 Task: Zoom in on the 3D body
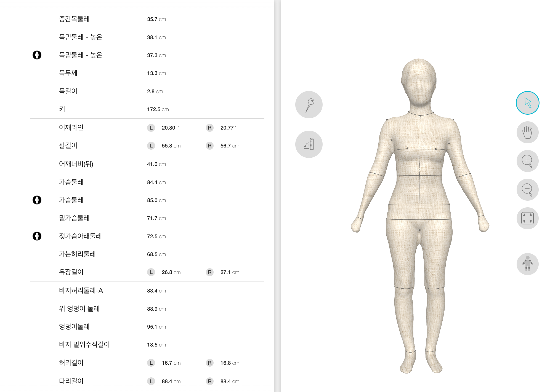527,161
